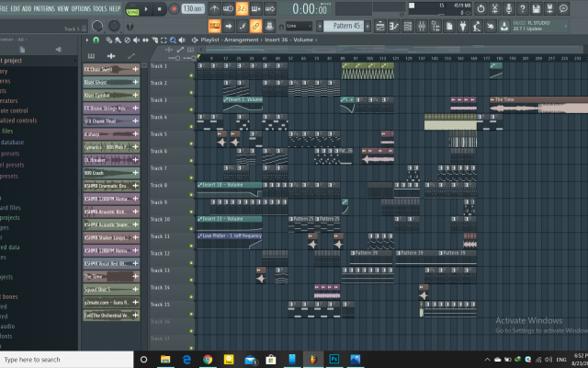This screenshot has height=368, width=588.
Task: Expand the FL Studio update news arrow
Action: pyautogui.click(x=566, y=26)
